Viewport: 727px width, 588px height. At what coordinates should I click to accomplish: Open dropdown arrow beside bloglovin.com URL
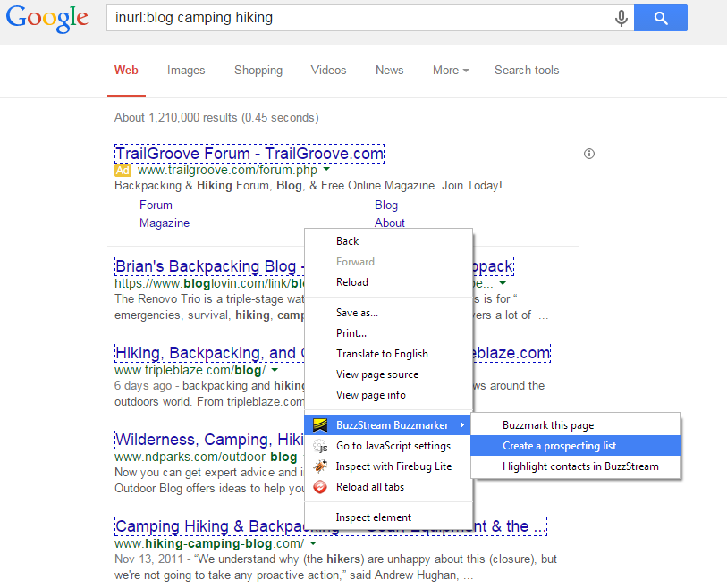click(x=503, y=283)
